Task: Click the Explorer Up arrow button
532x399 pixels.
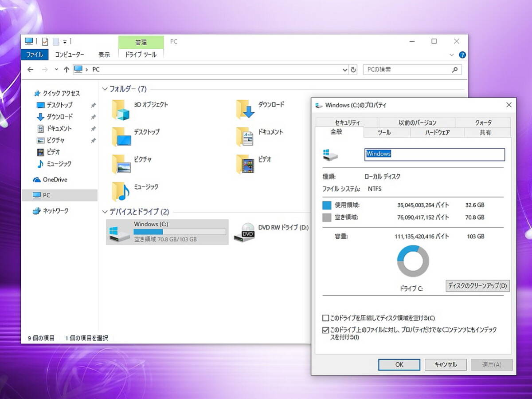Action: pos(66,70)
